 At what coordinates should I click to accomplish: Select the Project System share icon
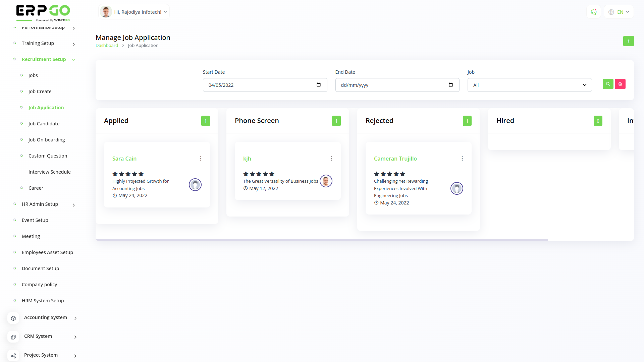(13, 356)
